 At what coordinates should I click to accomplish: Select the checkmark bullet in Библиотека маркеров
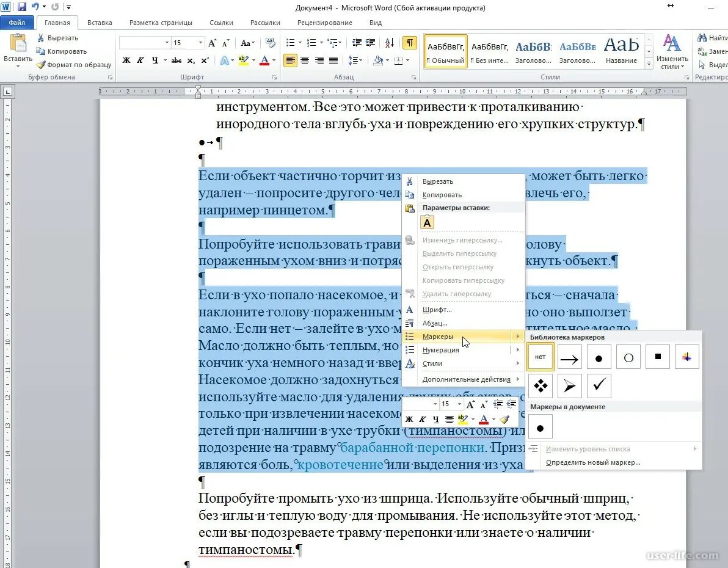tap(599, 385)
